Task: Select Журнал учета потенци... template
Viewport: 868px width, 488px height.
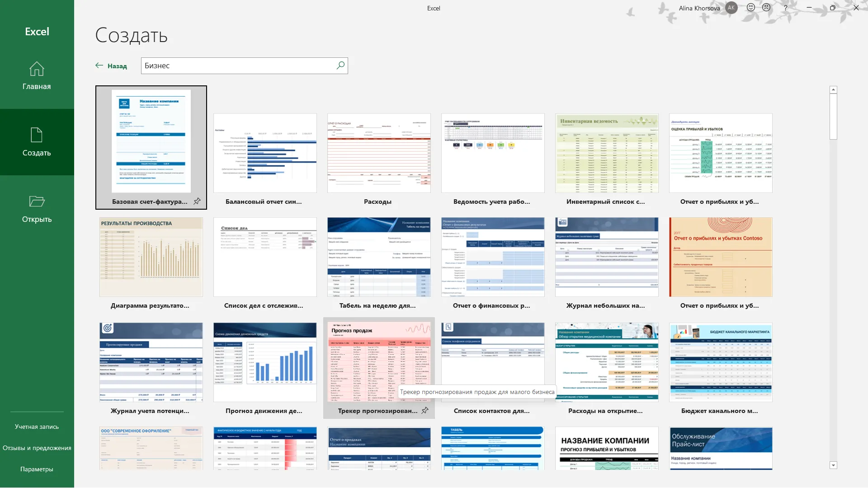Action: (x=151, y=362)
